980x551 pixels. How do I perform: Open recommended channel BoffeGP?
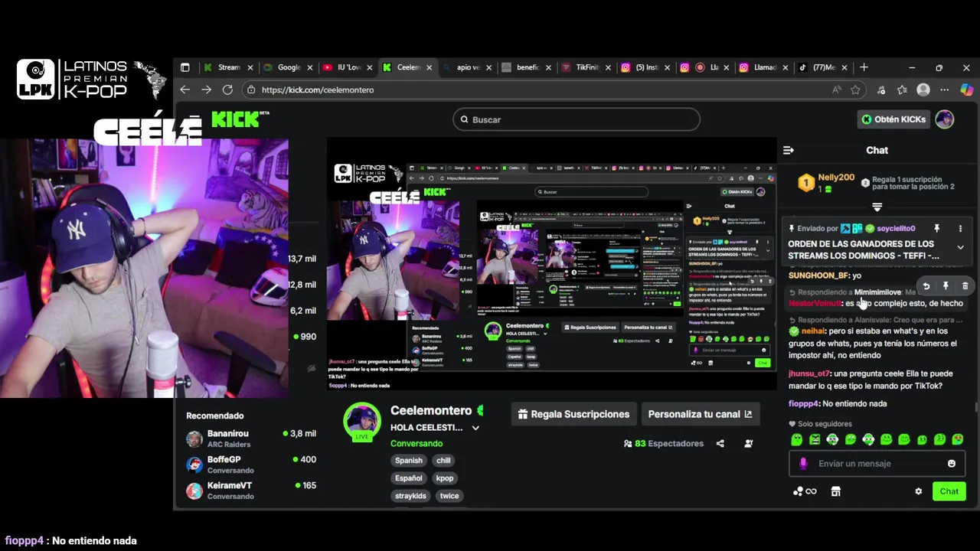(251, 465)
